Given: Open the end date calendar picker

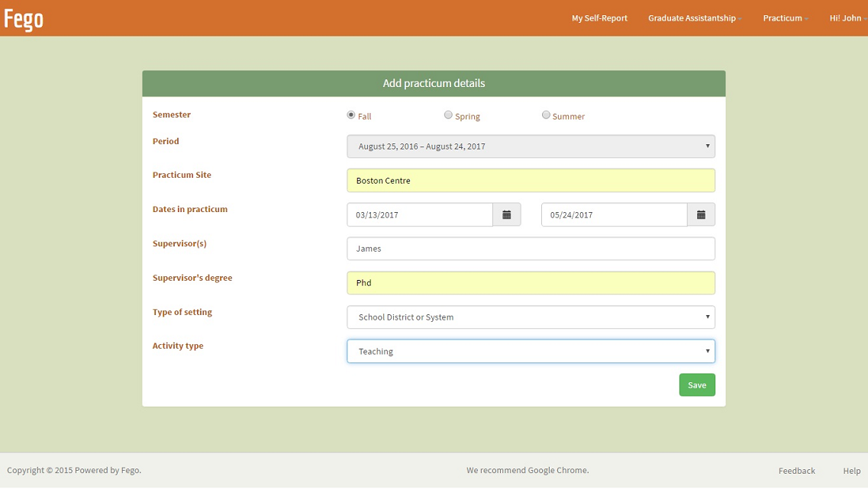Looking at the screenshot, I should (701, 215).
